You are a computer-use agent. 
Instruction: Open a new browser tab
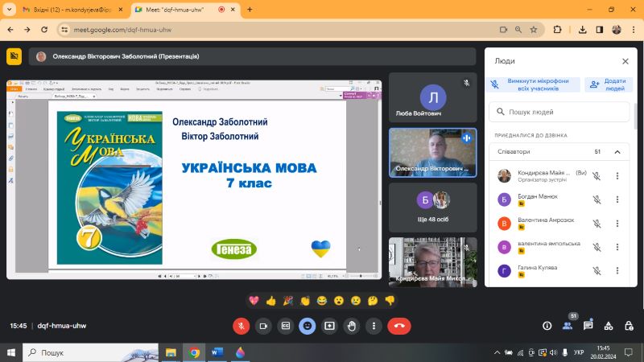pyautogui.click(x=250, y=10)
